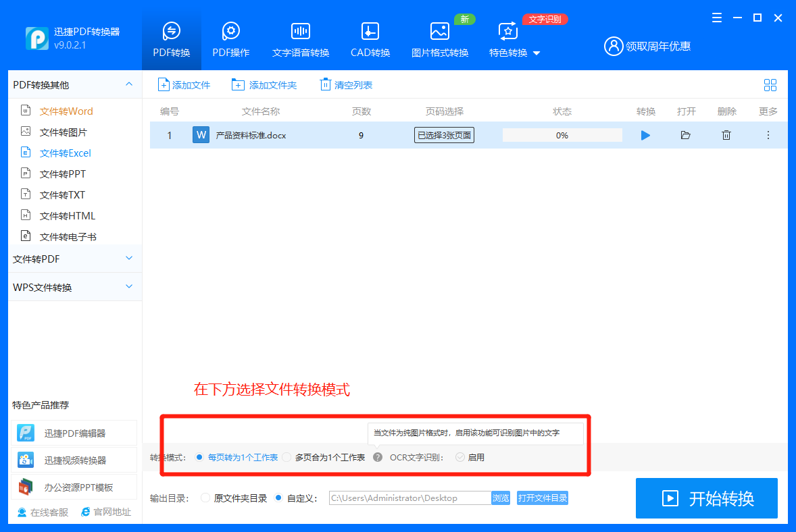Image resolution: width=796 pixels, height=532 pixels.
Task: Click the output directory path field
Action: [x=410, y=498]
